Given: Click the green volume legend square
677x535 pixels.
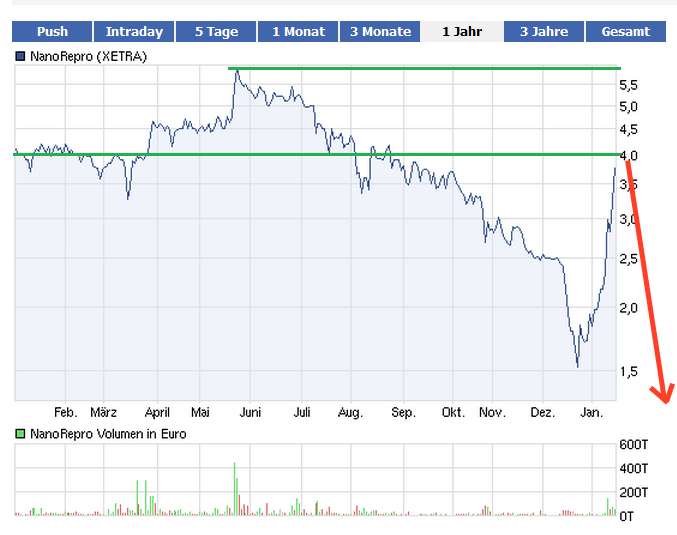Looking at the screenshot, I should (x=21, y=434).
